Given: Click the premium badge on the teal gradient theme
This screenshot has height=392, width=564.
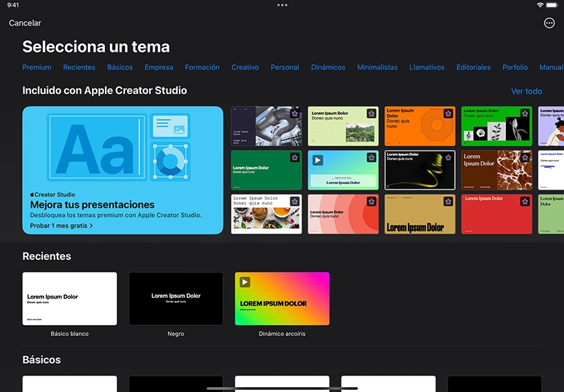Looking at the screenshot, I should [372, 158].
